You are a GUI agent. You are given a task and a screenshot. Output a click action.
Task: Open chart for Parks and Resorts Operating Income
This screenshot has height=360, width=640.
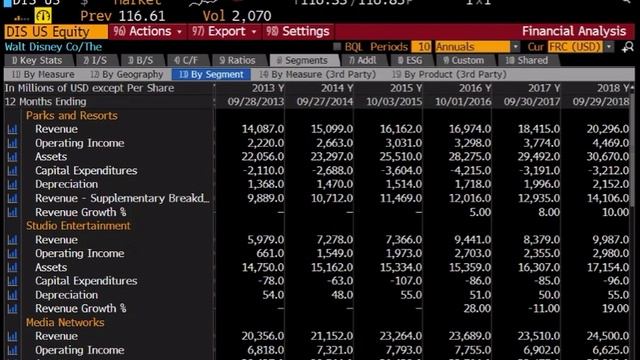(13, 143)
